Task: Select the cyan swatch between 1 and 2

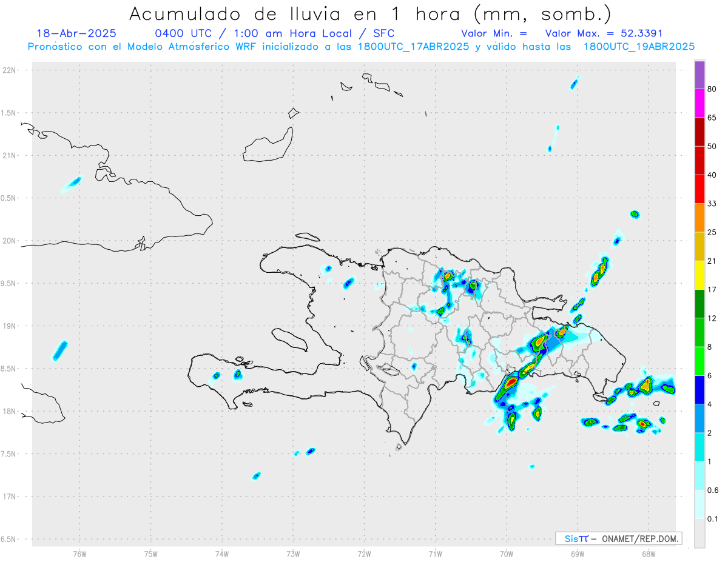Action: click(x=699, y=447)
